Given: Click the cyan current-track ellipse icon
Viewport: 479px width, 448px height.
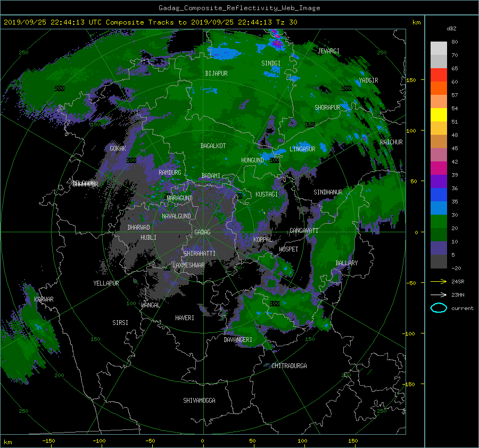Looking at the screenshot, I should point(439,308).
